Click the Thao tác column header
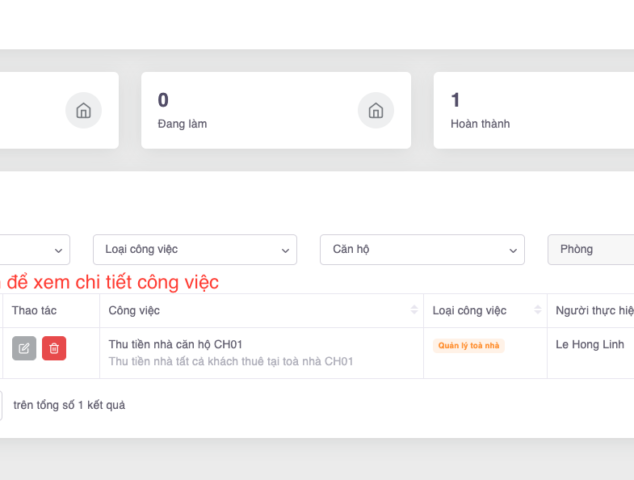634x480 pixels. pyautogui.click(x=34, y=311)
